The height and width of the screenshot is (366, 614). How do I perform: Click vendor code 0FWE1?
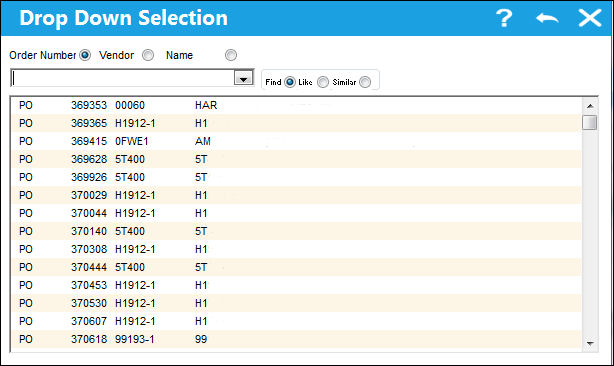[132, 141]
